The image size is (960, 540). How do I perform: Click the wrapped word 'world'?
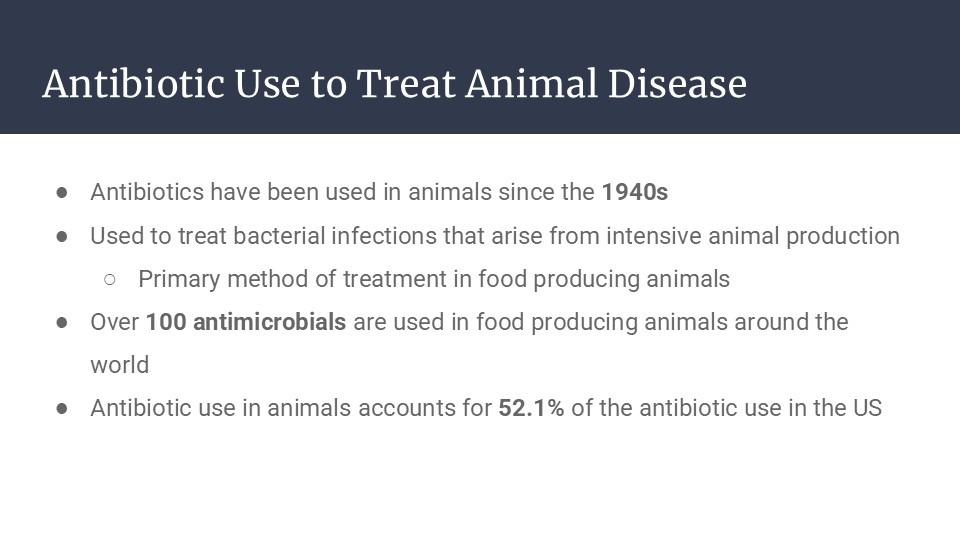point(119,365)
